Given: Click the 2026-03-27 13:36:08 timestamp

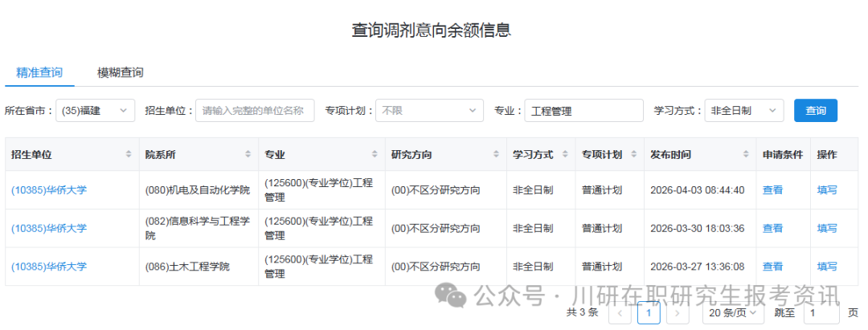Looking at the screenshot, I should pyautogui.click(x=697, y=267).
